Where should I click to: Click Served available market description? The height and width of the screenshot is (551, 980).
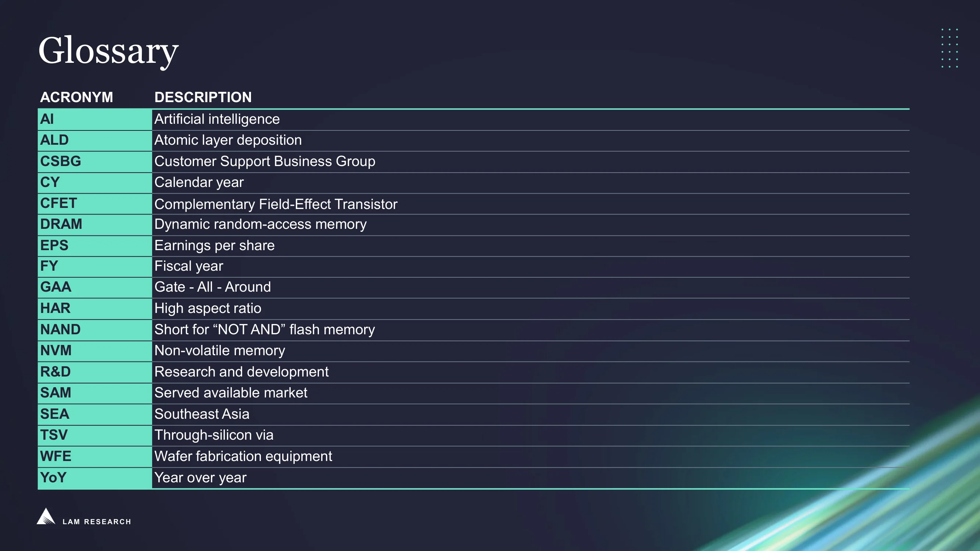pos(231,393)
